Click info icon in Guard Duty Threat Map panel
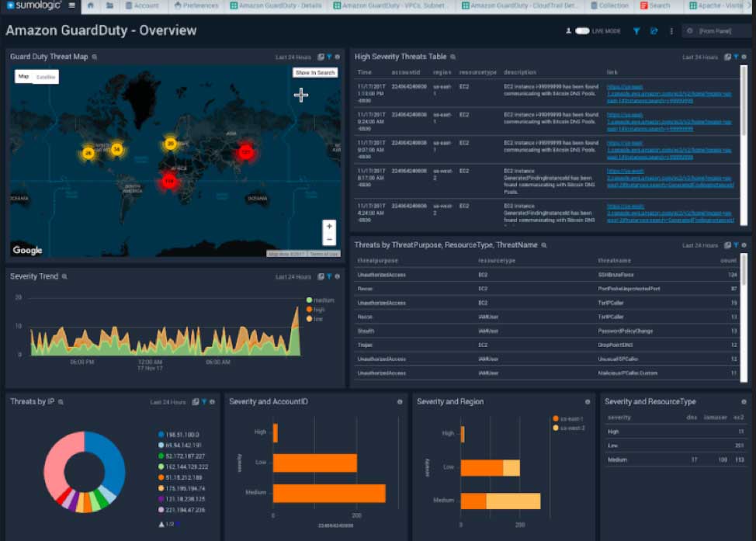This screenshot has width=756, height=541. [337, 57]
